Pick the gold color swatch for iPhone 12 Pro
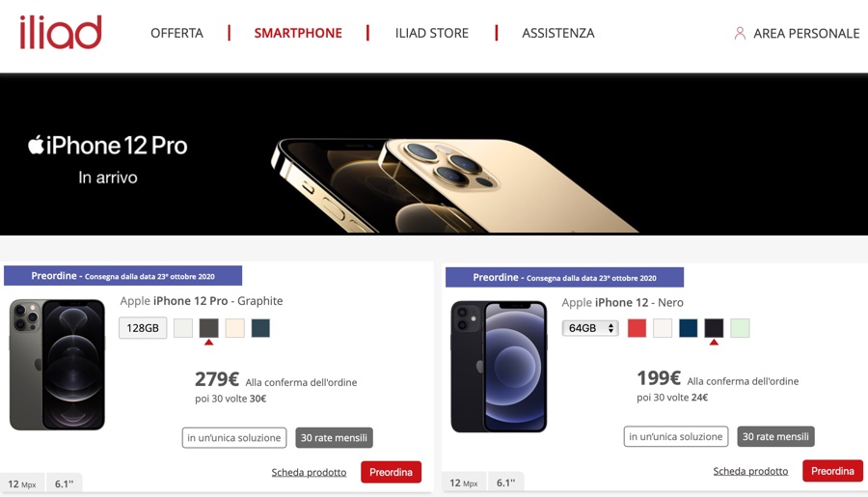This screenshot has width=868, height=497. pos(234,328)
